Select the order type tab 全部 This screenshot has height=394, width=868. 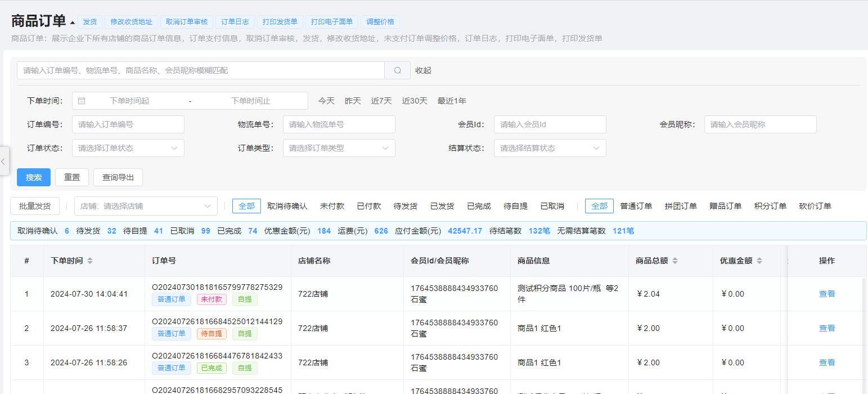coord(600,206)
